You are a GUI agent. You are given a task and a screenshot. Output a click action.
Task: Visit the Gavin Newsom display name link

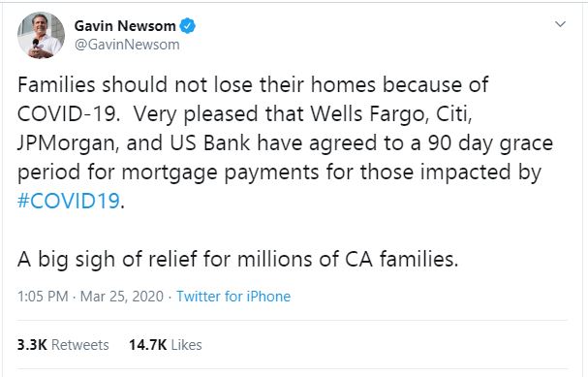[x=125, y=26]
